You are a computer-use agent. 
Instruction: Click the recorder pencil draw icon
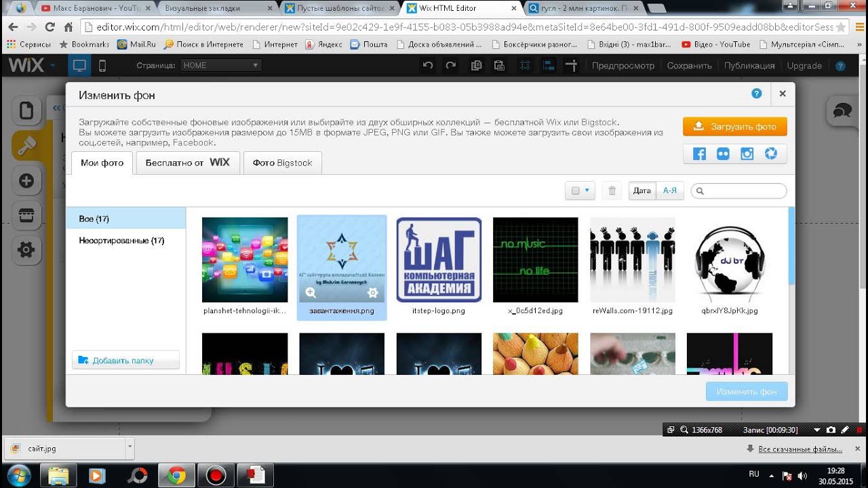(845, 430)
